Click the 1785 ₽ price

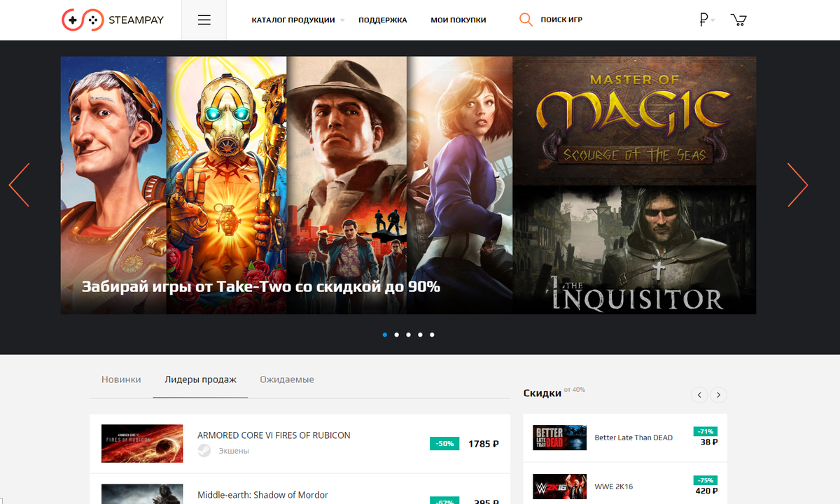(484, 443)
